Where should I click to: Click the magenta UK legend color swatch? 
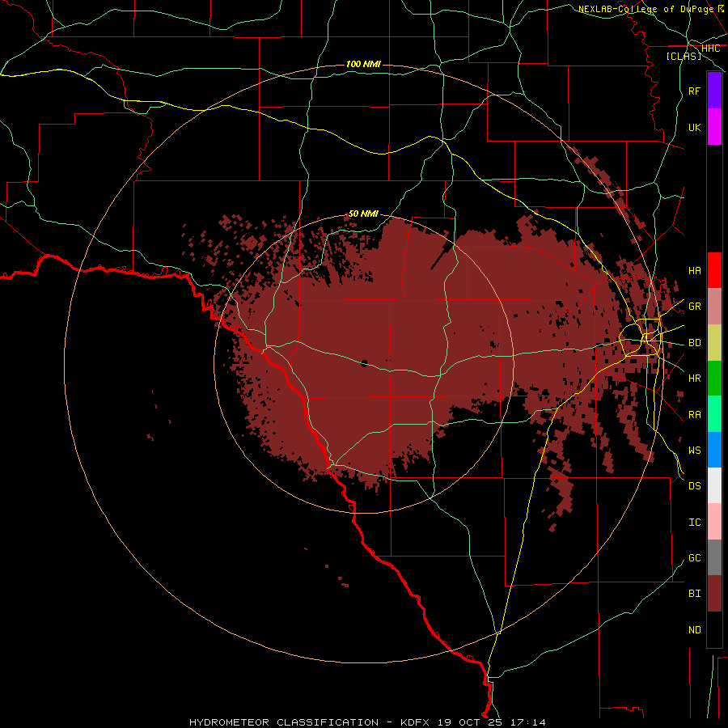[714, 127]
